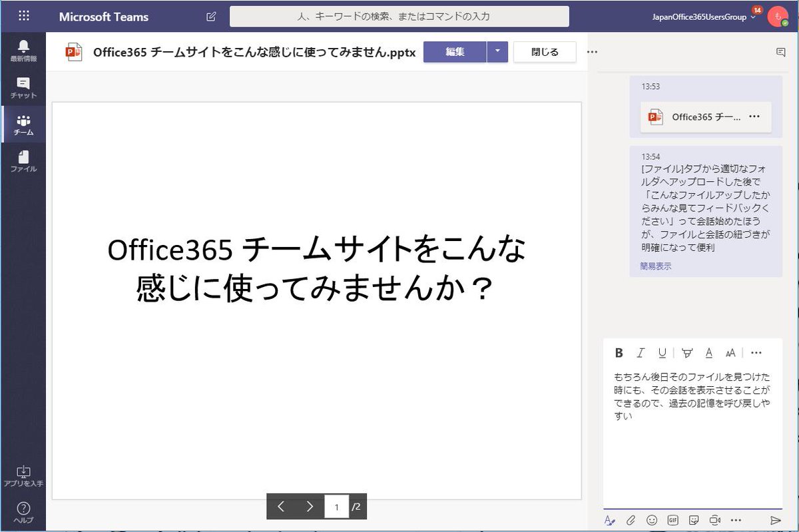Click the PowerPoint file icon in header
The image size is (799, 532).
pos(74,52)
